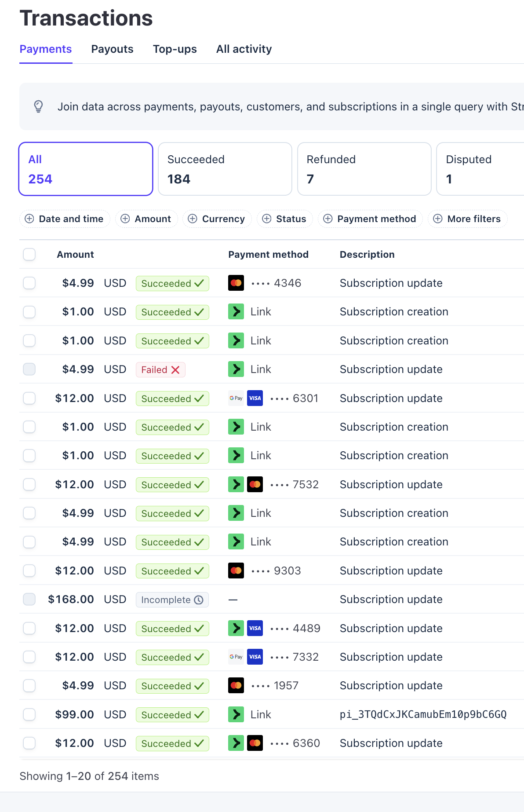Click the plus icon on the Currency filter
The height and width of the screenshot is (812, 524).
pos(193,219)
